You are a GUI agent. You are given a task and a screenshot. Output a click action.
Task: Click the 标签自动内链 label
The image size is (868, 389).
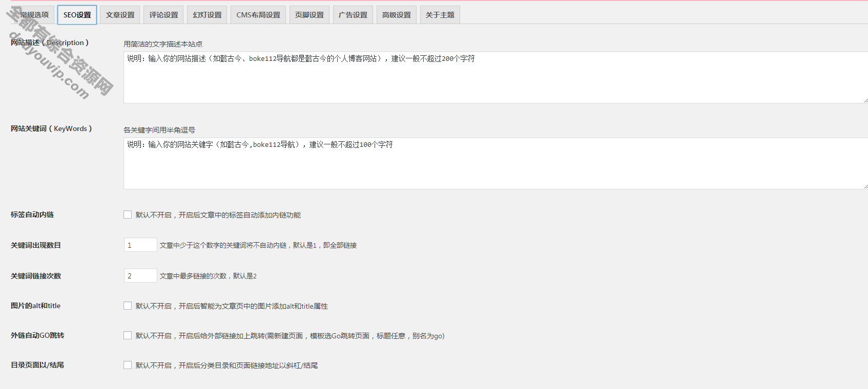32,214
